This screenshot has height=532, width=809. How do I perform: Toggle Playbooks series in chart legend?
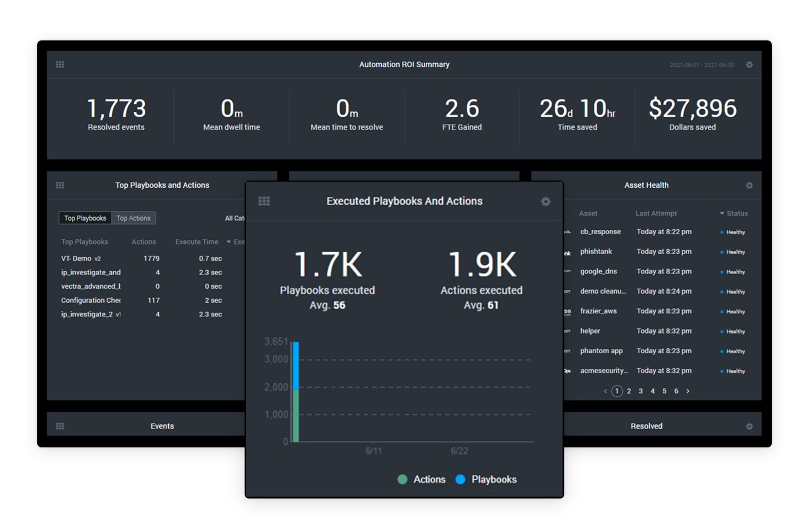click(x=486, y=479)
